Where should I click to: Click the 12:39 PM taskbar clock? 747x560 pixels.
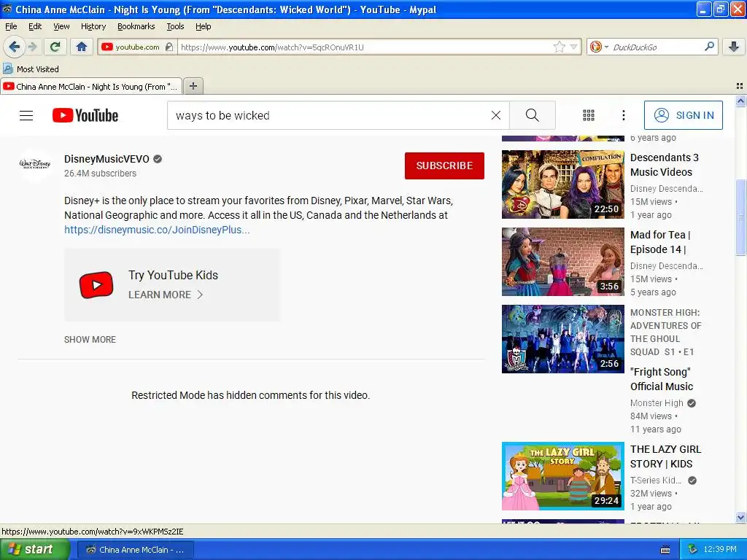pyautogui.click(x=720, y=550)
